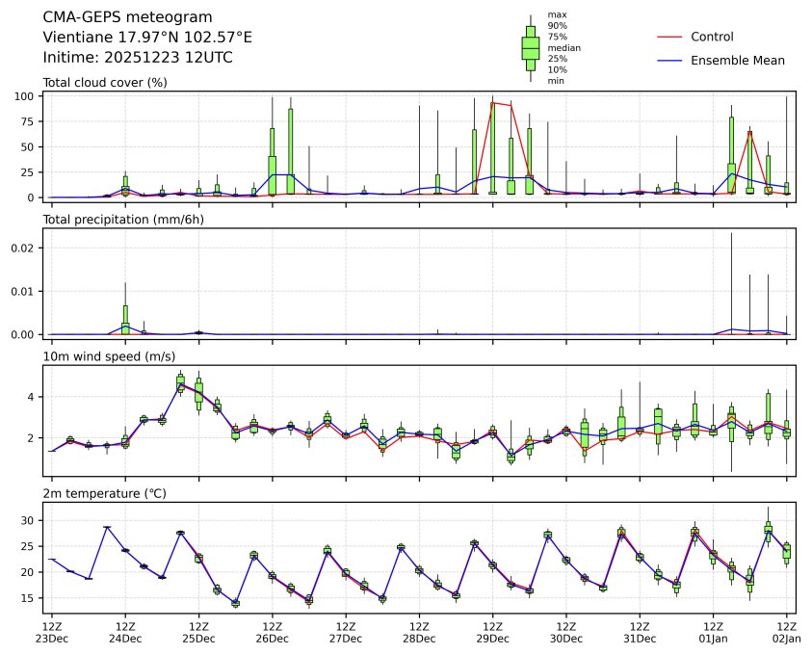Click the Vientiane coordinates text
Image resolution: width=812 pixels, height=655 pixels.
(147, 37)
